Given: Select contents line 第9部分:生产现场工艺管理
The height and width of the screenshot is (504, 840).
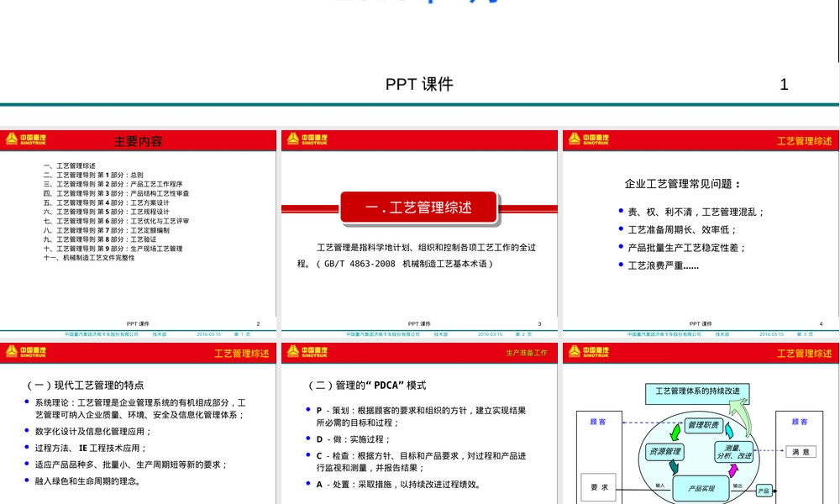Looking at the screenshot, I should 113,249.
